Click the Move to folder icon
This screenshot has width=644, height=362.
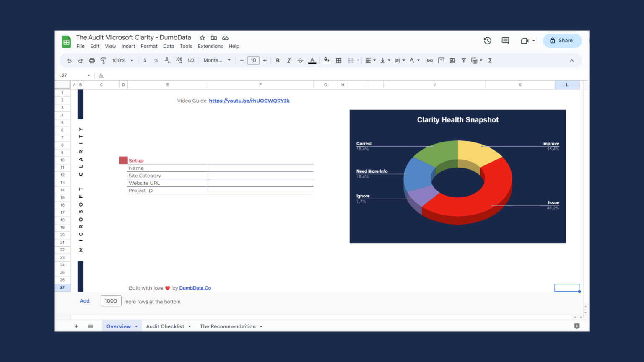pyautogui.click(x=214, y=38)
